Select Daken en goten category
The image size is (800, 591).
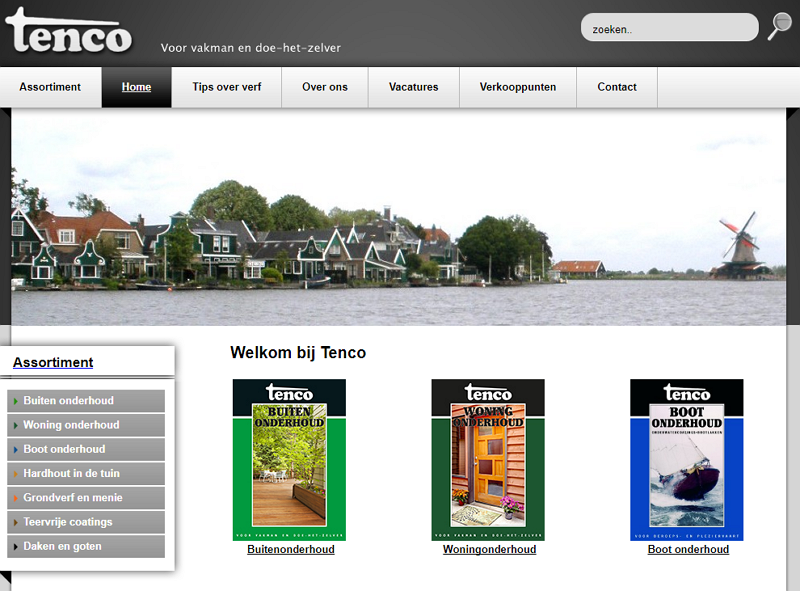(86, 546)
